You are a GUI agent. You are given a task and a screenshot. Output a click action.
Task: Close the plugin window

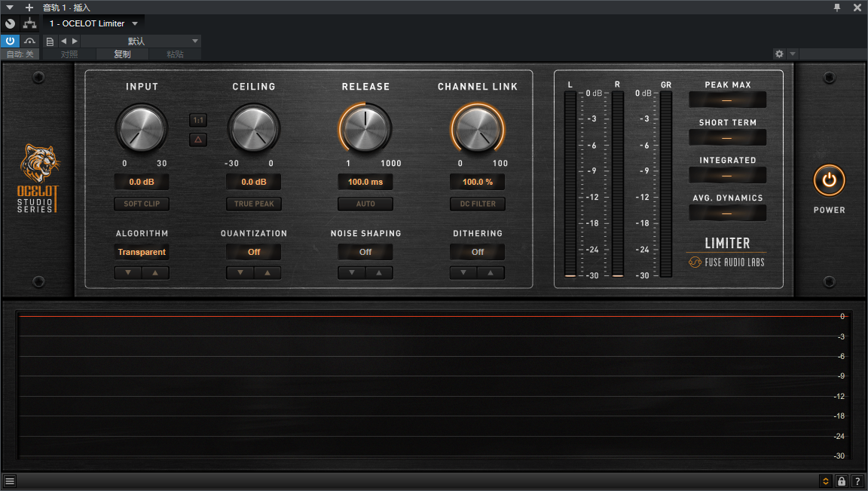pyautogui.click(x=857, y=8)
